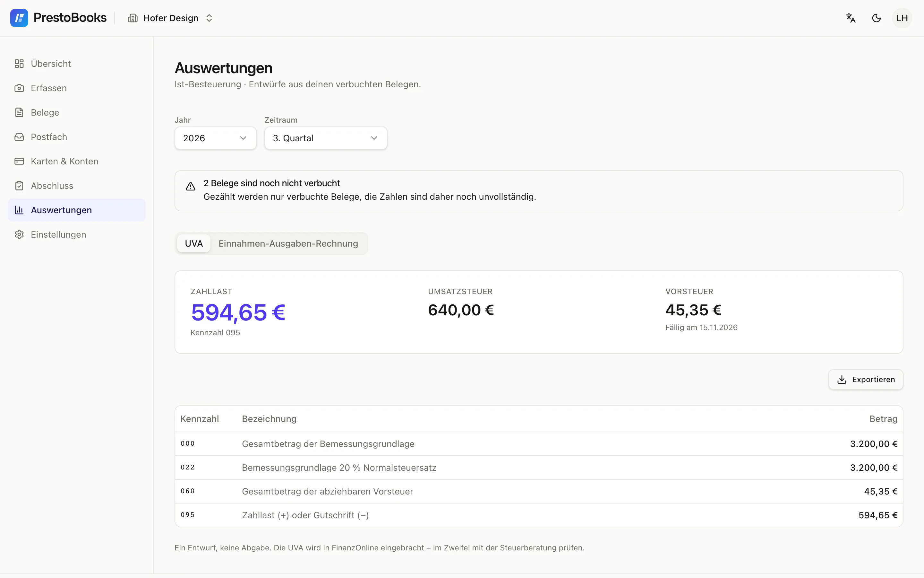Click the Umsatzsteuer value 640,00 €

(x=461, y=310)
